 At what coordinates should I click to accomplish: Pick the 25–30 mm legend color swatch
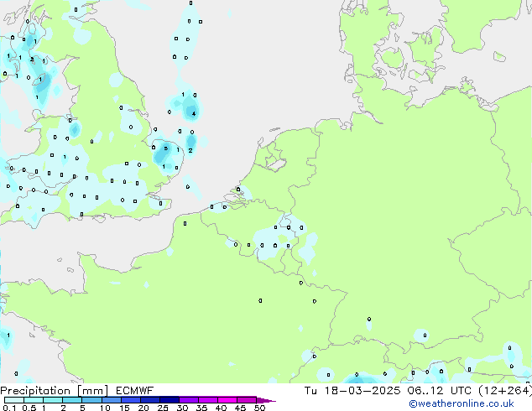(x=170, y=400)
